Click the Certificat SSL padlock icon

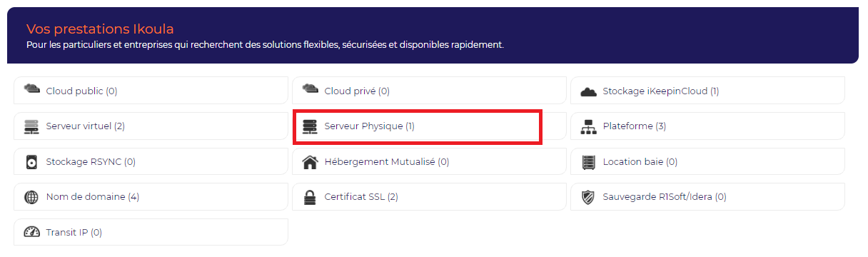pyautogui.click(x=310, y=196)
